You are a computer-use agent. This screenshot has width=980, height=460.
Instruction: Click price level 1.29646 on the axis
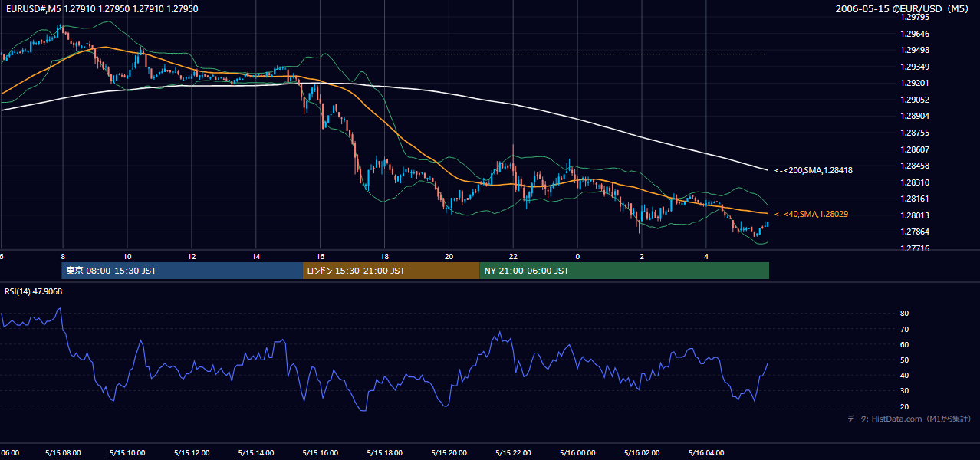[x=915, y=34]
